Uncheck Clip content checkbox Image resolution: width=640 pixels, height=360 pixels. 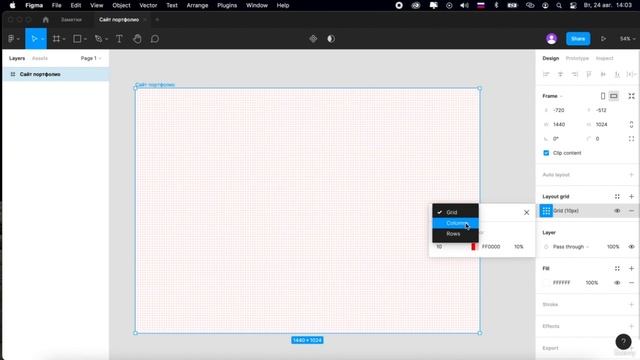point(546,153)
